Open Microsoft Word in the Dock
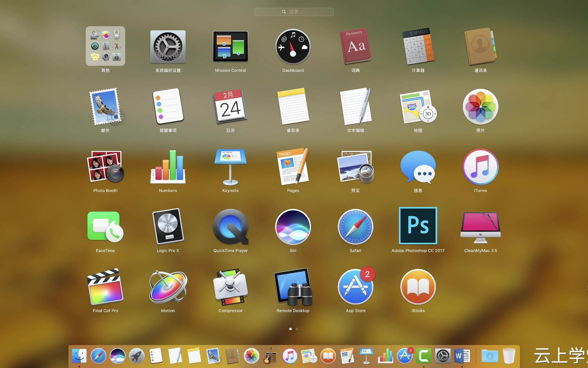Image resolution: width=588 pixels, height=368 pixels. pyautogui.click(x=462, y=356)
